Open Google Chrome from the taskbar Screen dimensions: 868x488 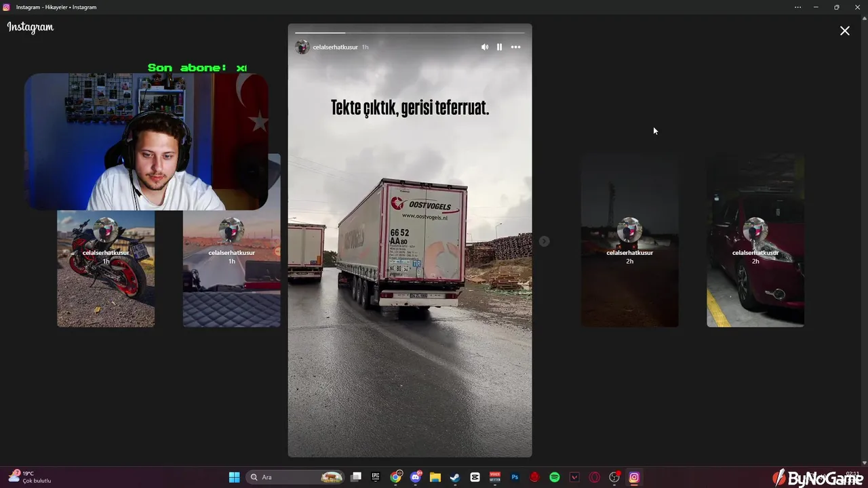point(396,477)
